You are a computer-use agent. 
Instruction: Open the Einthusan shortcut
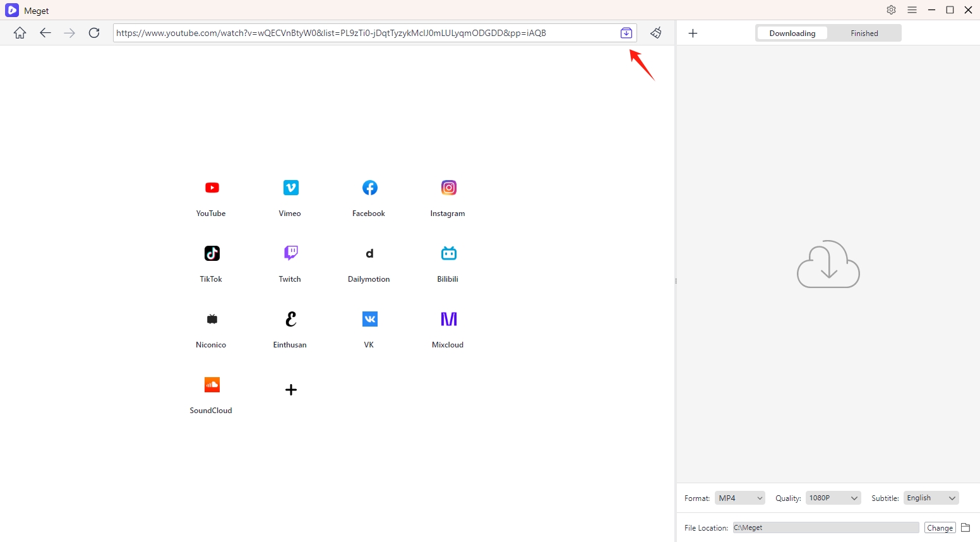point(290,319)
